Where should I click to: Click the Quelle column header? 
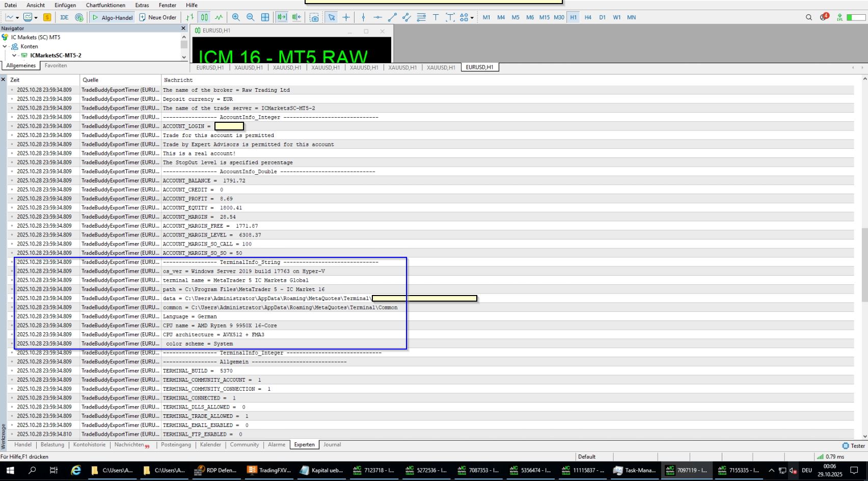(x=120, y=80)
